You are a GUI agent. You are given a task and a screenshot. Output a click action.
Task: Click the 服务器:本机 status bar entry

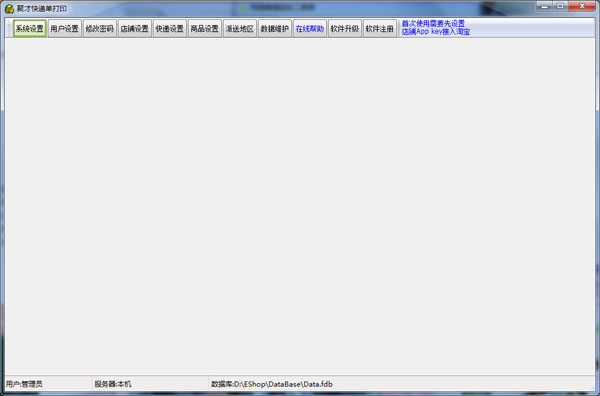pos(113,384)
